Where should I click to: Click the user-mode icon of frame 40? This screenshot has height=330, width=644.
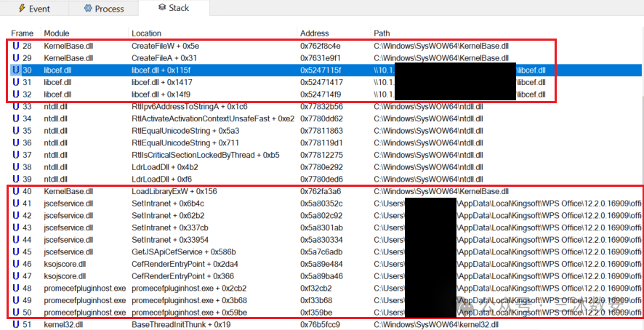16,191
